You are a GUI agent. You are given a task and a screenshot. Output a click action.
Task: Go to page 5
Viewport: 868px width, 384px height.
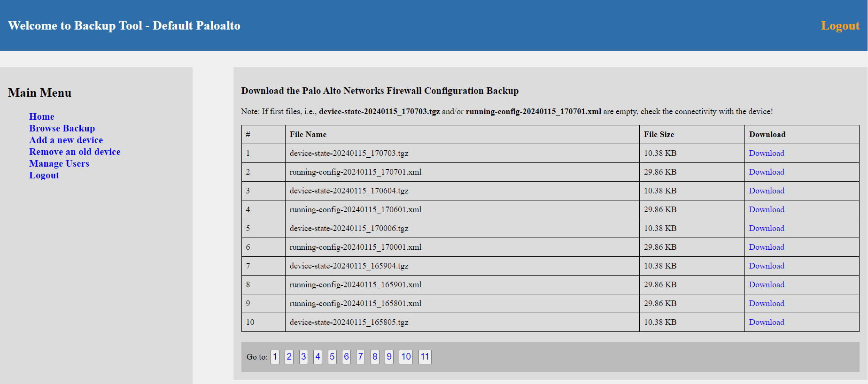[332, 357]
